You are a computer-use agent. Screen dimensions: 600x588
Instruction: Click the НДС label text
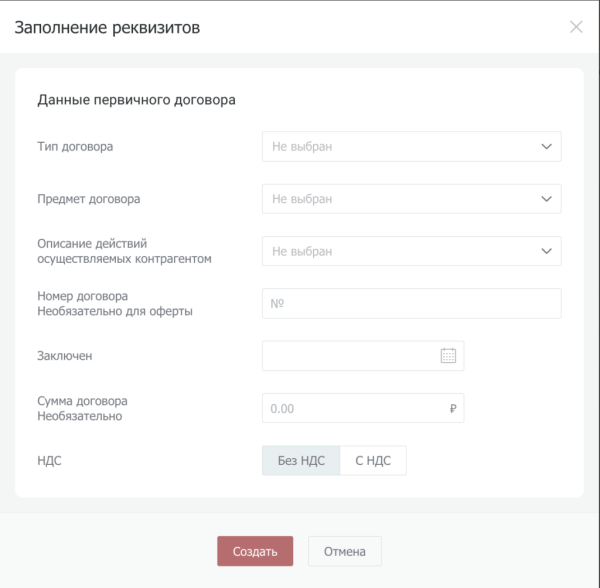(x=50, y=461)
